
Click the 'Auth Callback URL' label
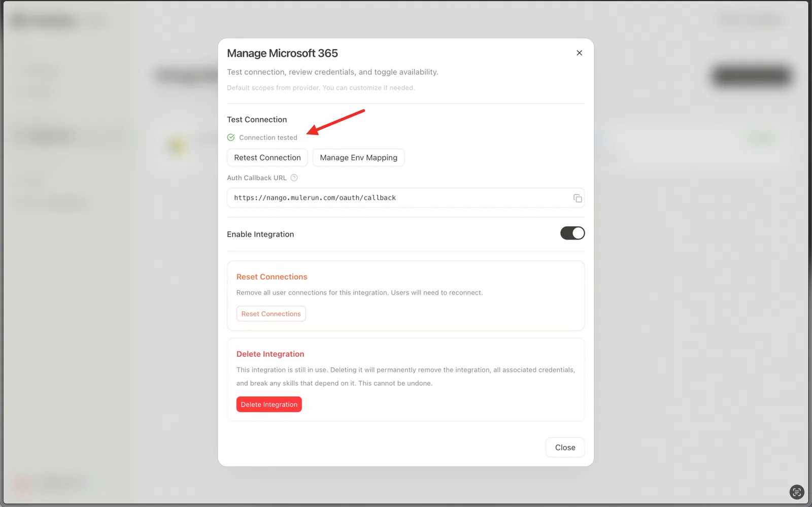257,178
